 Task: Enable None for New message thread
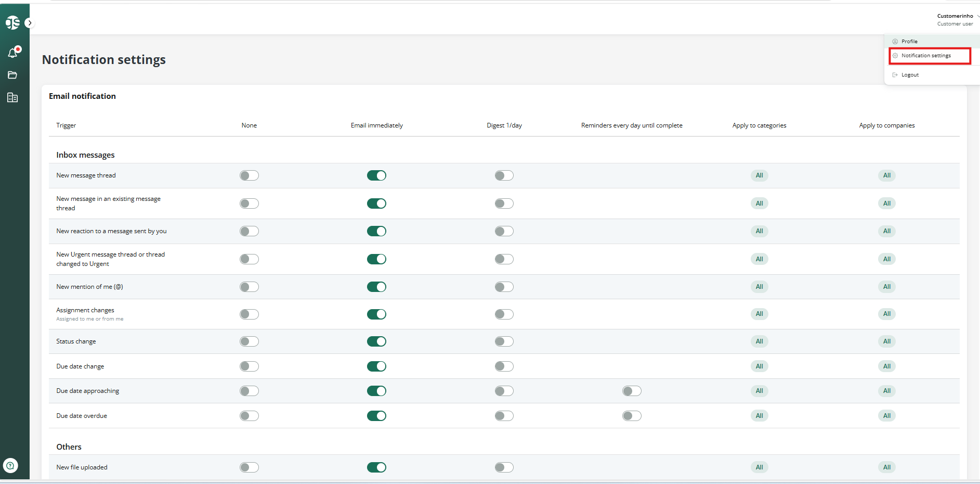click(x=249, y=175)
